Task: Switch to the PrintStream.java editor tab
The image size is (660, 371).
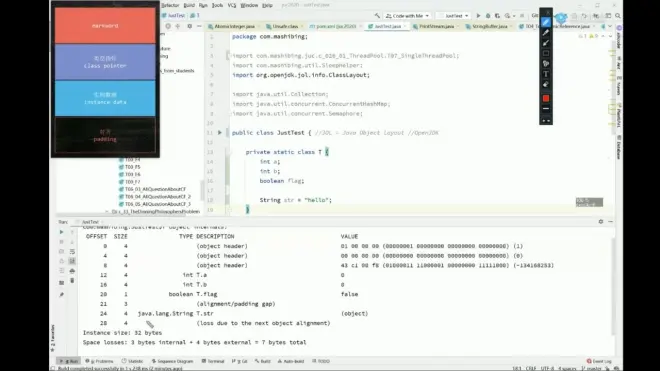Action: tap(436, 26)
